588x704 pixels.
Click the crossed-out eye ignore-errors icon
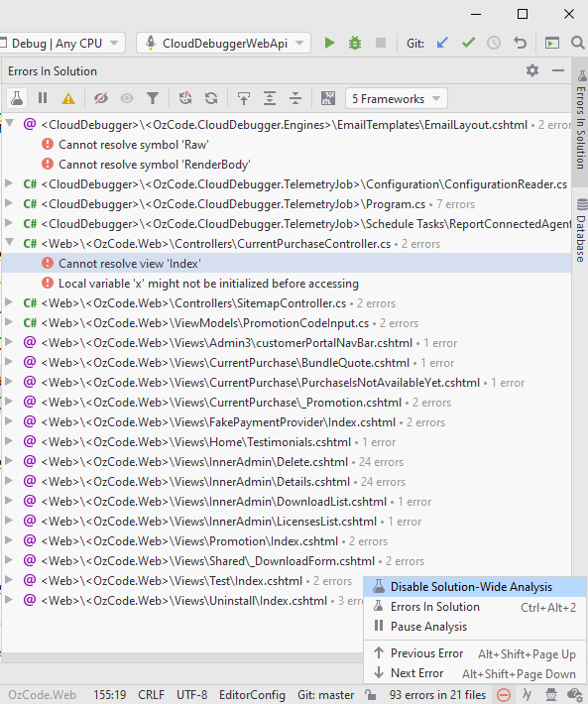(100, 98)
